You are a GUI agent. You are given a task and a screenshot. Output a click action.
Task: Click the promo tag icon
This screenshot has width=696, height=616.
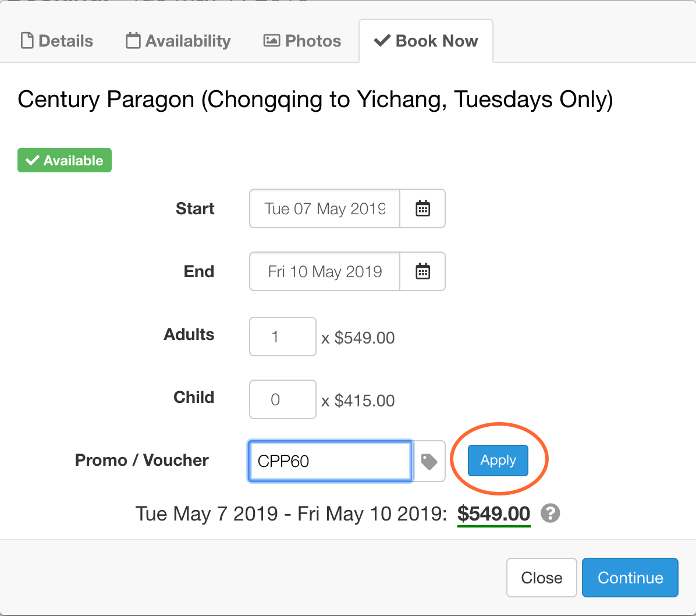point(429,461)
